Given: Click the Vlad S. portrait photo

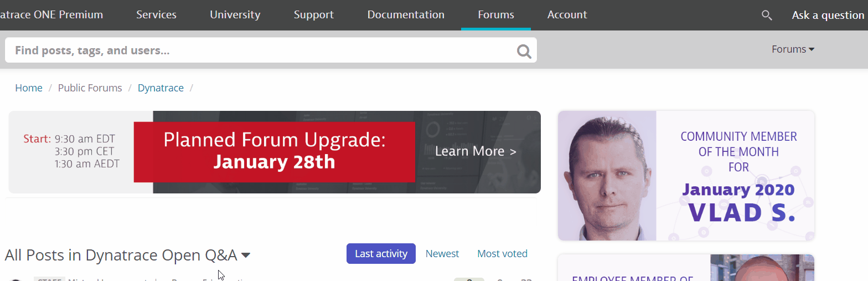Looking at the screenshot, I should click(607, 176).
